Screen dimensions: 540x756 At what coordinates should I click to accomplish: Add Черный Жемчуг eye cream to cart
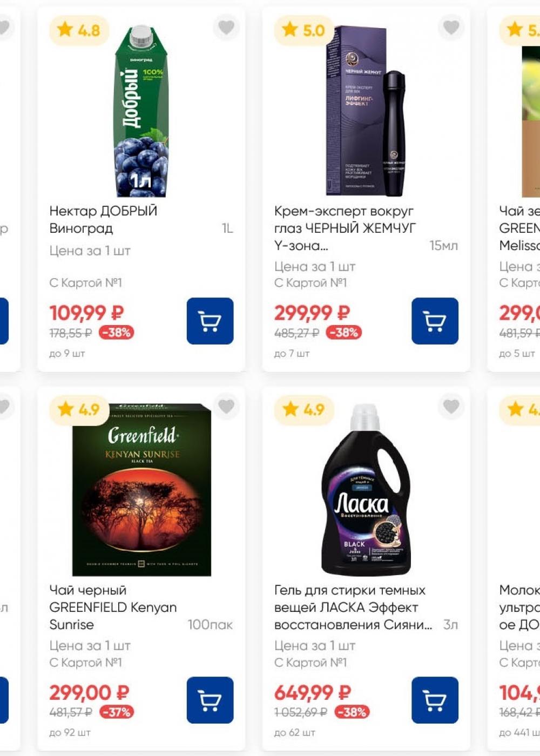click(x=435, y=321)
